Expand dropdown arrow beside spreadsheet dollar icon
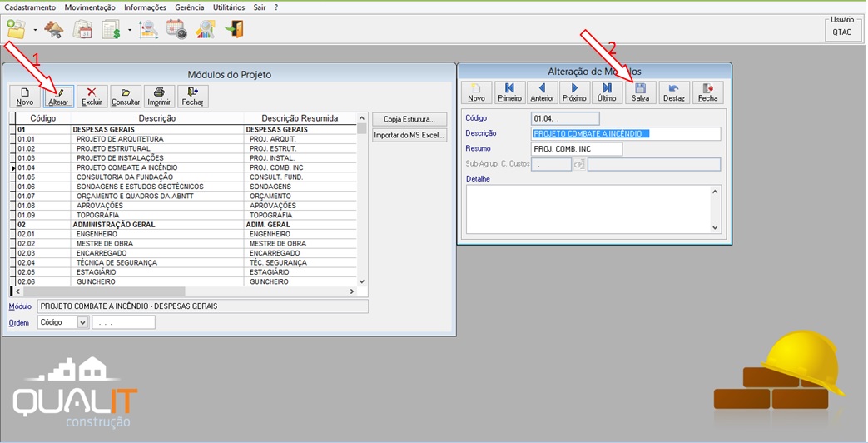Image resolution: width=868 pixels, height=443 pixels. [x=130, y=30]
